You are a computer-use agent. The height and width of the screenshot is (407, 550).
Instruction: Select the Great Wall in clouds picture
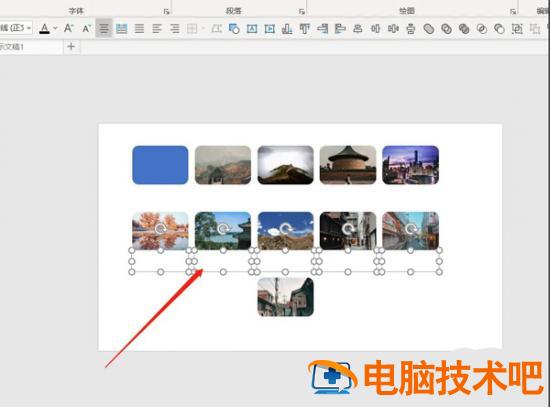pos(286,165)
